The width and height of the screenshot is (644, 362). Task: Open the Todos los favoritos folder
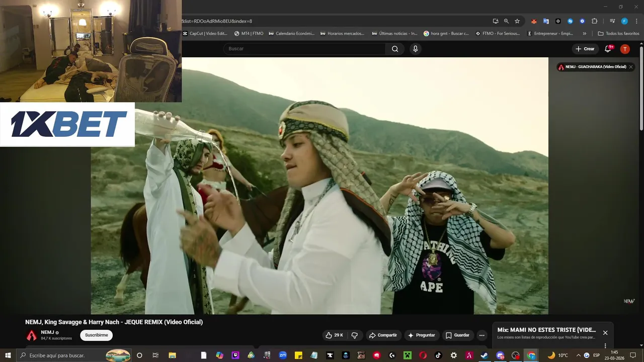(x=618, y=34)
